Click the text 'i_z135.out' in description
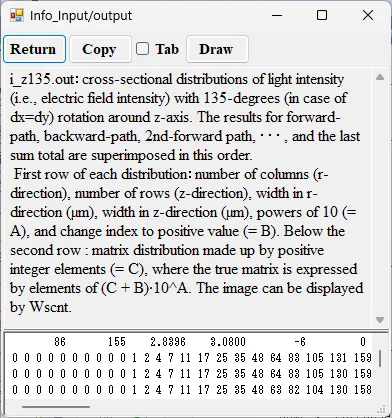The width and height of the screenshot is (392, 418). [43, 80]
